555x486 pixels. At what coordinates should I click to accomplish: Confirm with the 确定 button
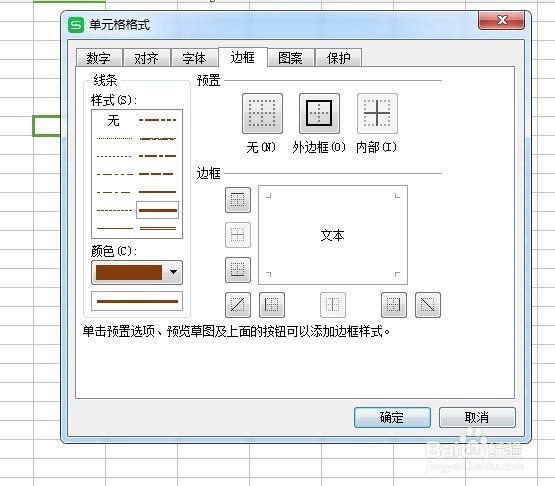392,417
